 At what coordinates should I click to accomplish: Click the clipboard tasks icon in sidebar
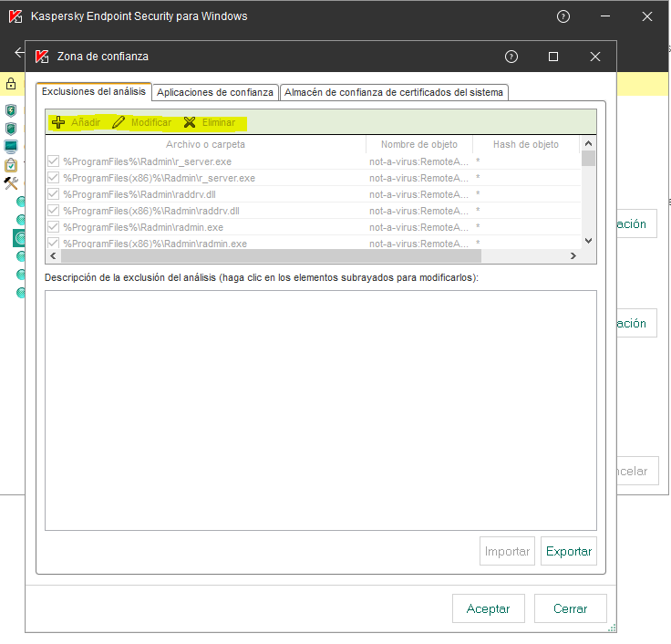click(x=11, y=165)
